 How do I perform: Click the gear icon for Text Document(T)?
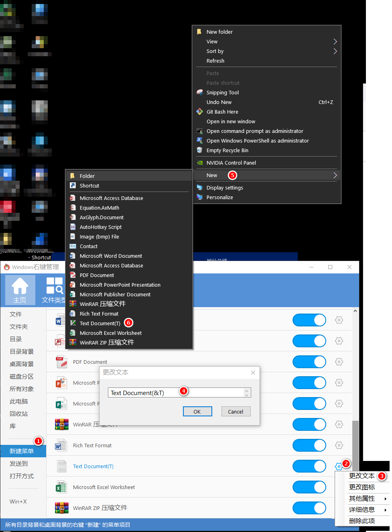click(339, 466)
